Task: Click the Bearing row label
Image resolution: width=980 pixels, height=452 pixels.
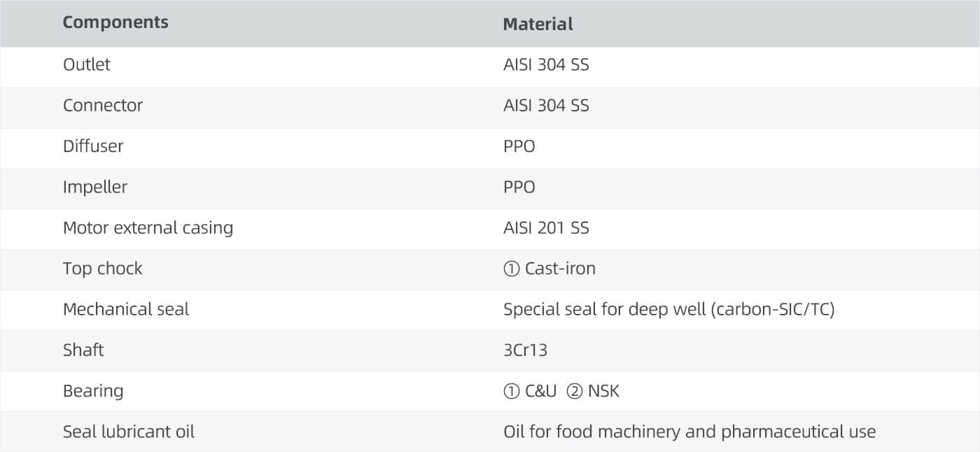Action: point(93,391)
